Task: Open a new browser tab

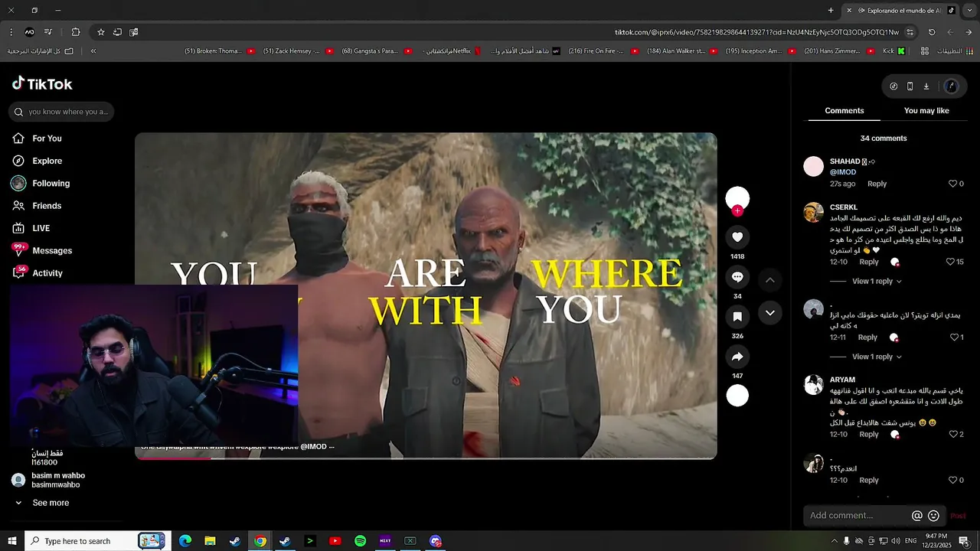Action: click(831, 11)
